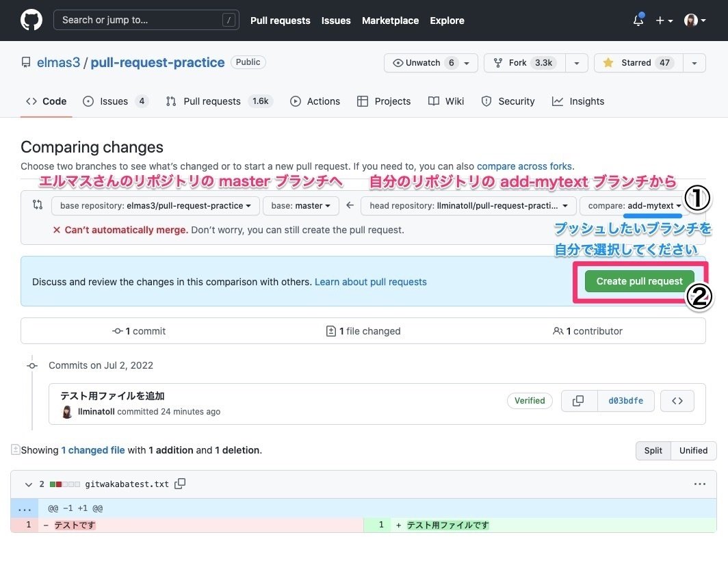Expand the Fork options dropdown arrow
The image size is (728, 563).
[577, 63]
